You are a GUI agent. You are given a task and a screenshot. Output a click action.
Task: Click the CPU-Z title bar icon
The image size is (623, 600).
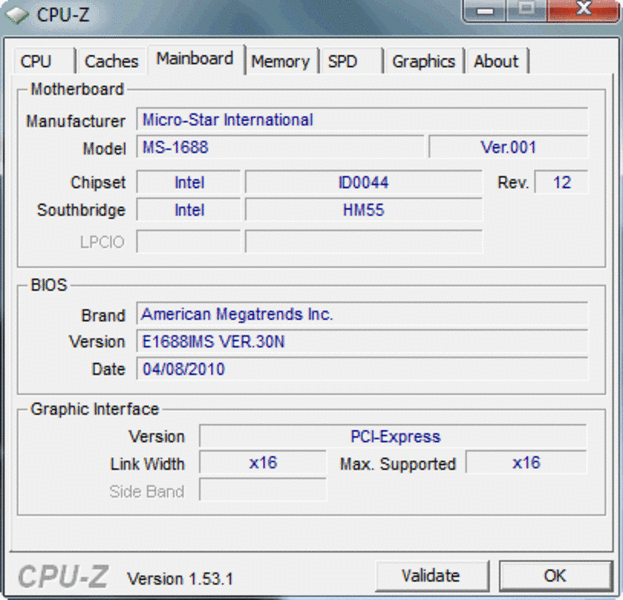(17, 15)
